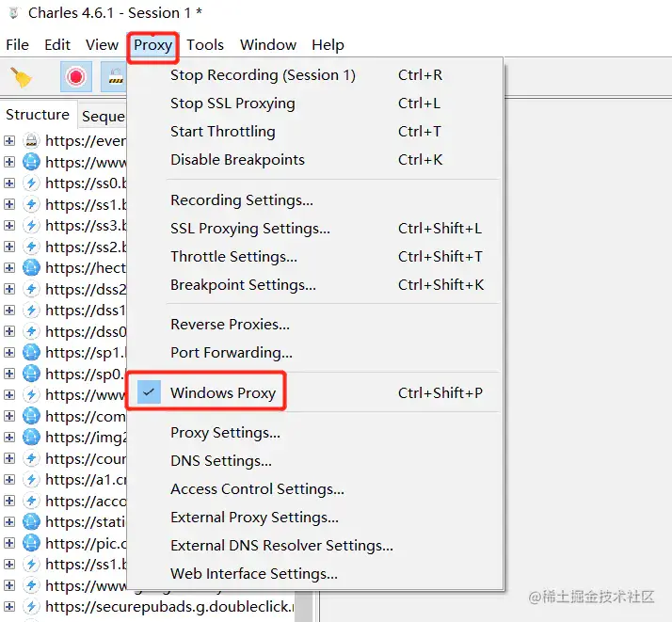Expand the https://ever tree node
Image resolution: width=672 pixels, height=622 pixels.
[9, 140]
